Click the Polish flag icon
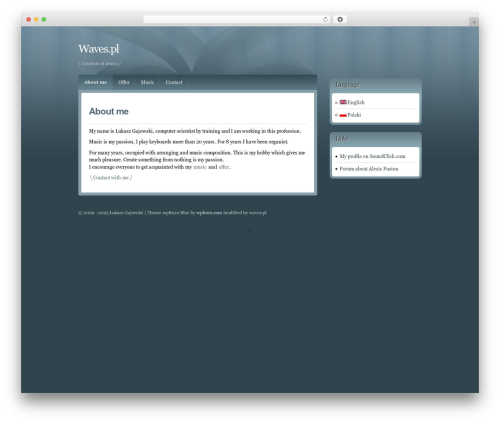The height and width of the screenshot is (423, 500). (x=343, y=115)
